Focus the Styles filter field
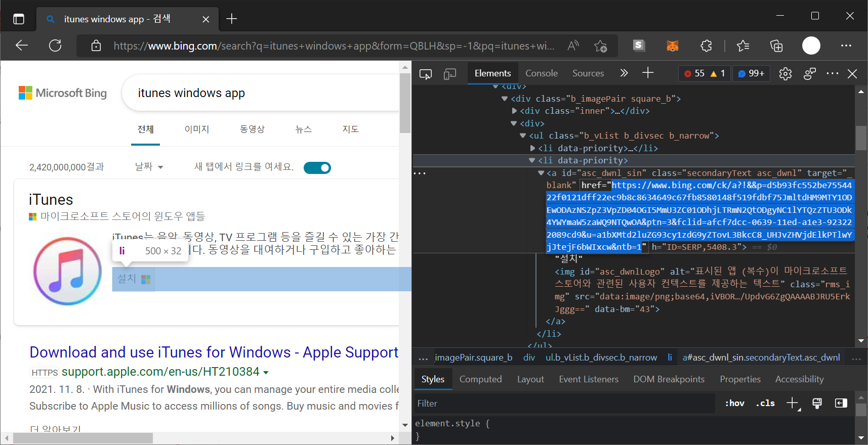Screen dimensions: 868x445 coord(564,404)
